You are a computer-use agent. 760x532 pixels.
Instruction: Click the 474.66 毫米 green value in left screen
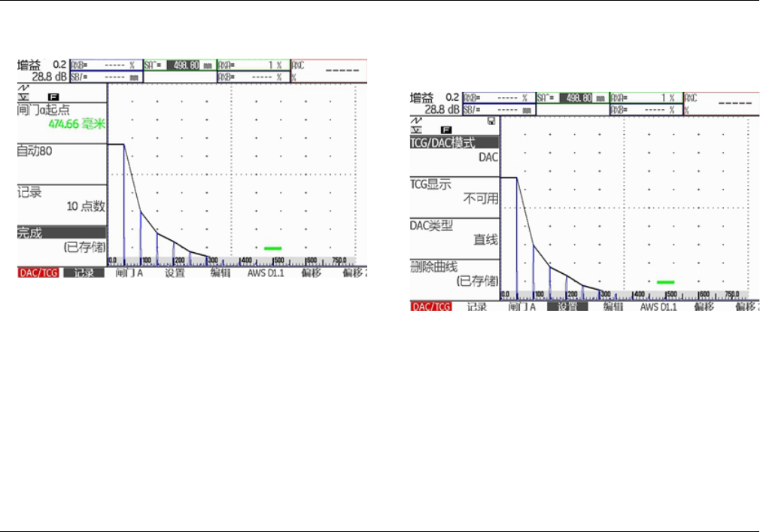[77, 124]
